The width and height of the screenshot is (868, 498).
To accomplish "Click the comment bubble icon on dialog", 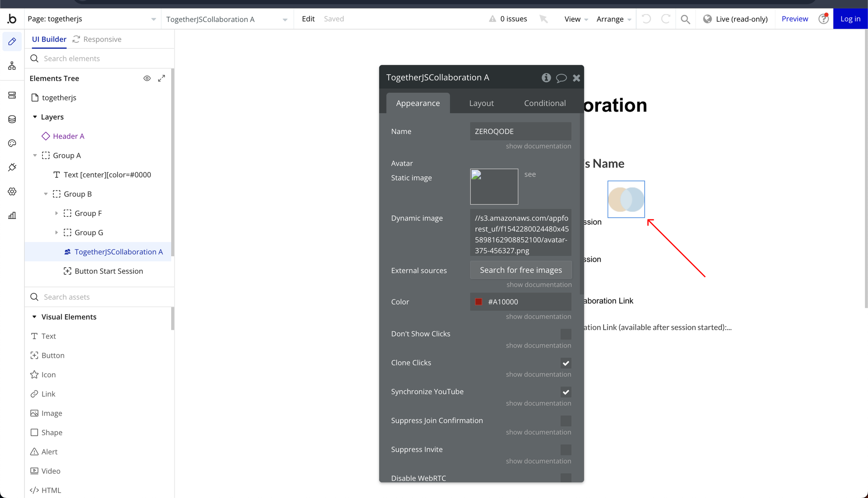I will pos(561,78).
